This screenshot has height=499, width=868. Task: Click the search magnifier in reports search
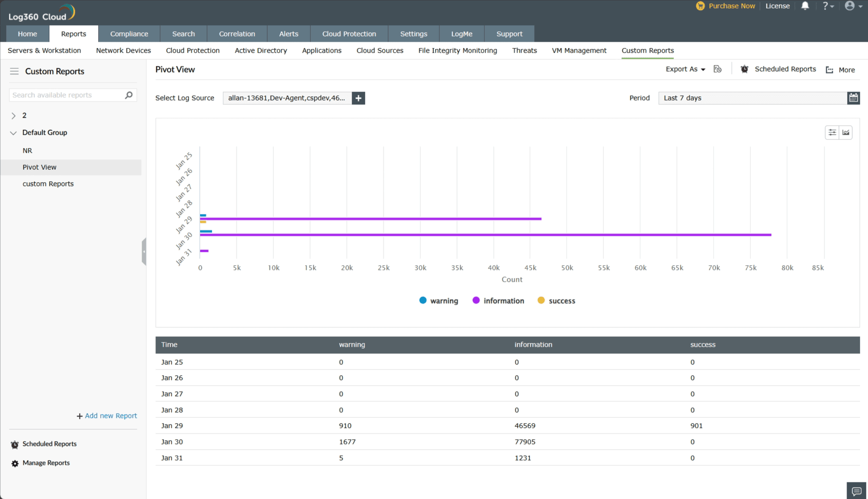click(x=128, y=95)
